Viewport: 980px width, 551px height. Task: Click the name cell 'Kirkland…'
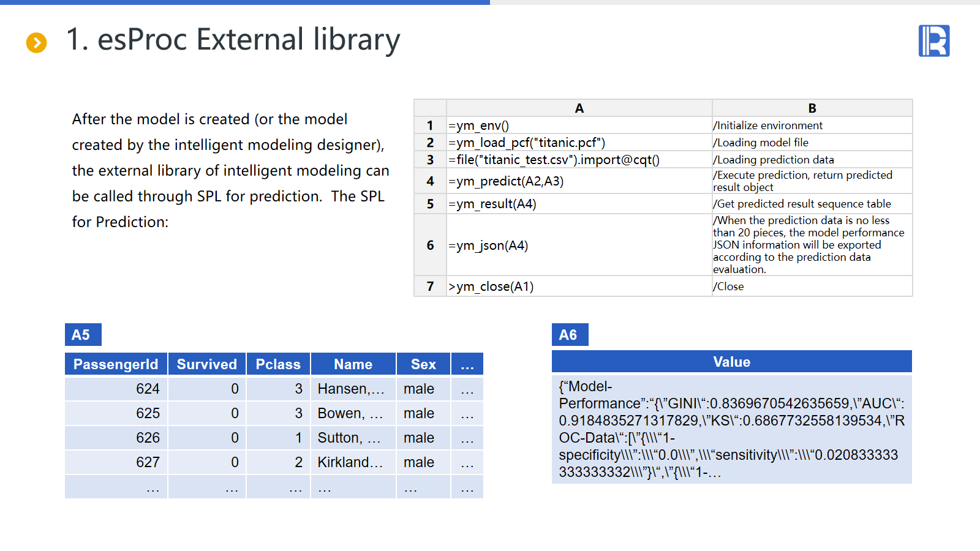pos(352,462)
